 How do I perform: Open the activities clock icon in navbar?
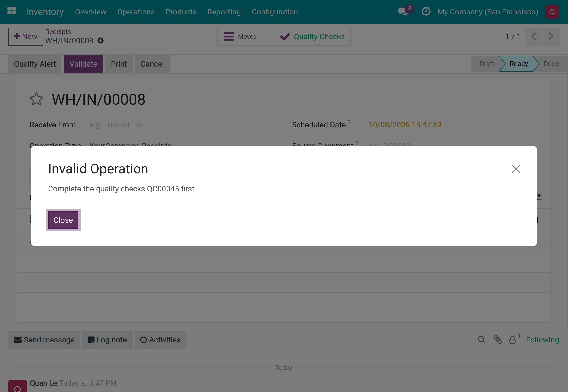click(426, 12)
